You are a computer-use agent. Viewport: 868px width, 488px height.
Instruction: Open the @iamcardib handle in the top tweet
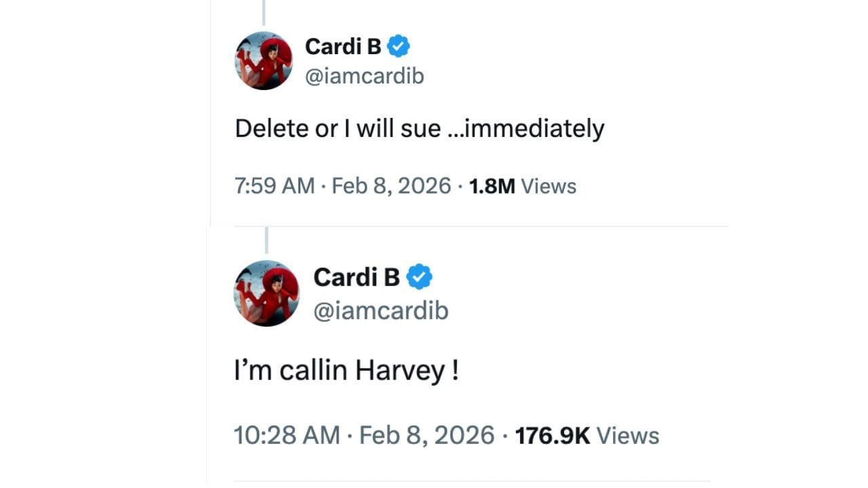click(x=363, y=76)
